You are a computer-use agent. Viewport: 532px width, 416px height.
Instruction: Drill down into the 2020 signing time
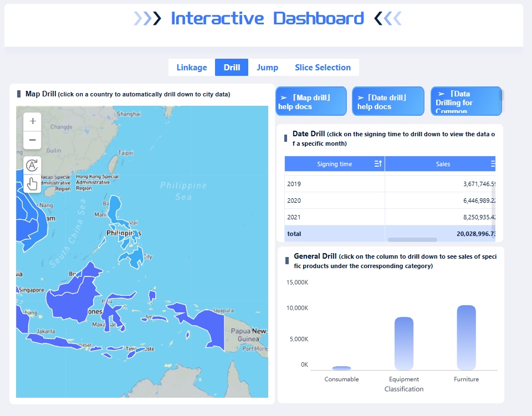294,201
